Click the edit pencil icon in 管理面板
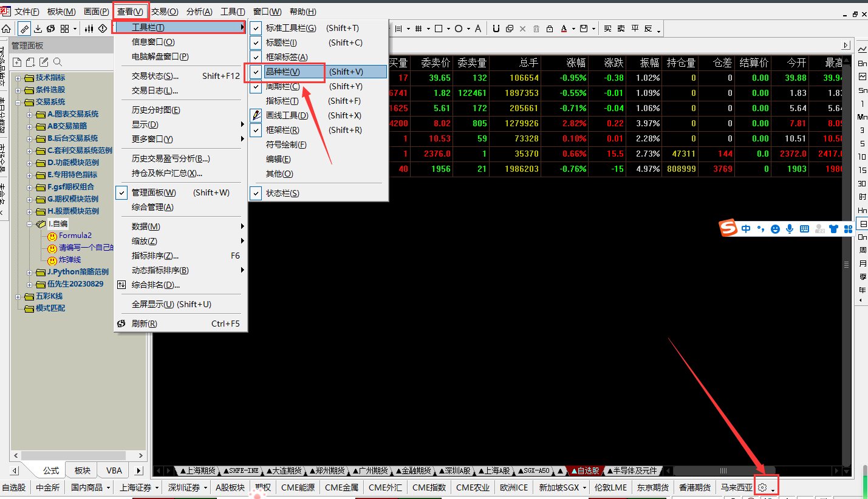 44,62
